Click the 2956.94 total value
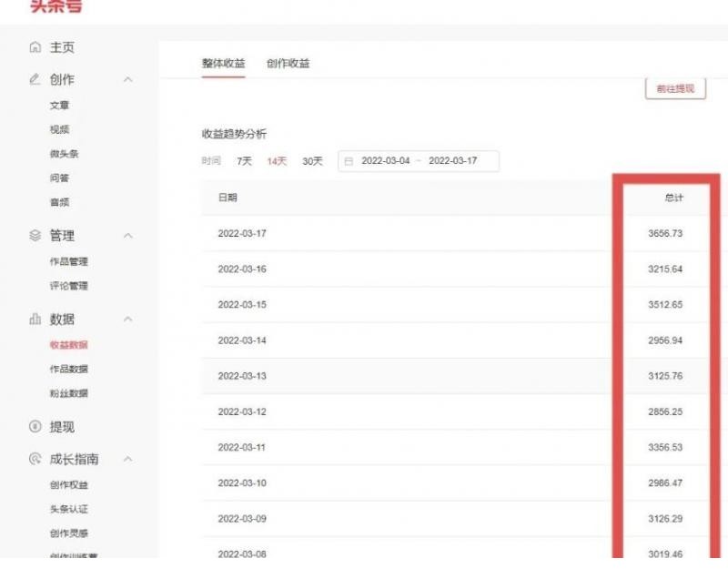Image resolution: width=728 pixels, height=579 pixels. [x=665, y=340]
